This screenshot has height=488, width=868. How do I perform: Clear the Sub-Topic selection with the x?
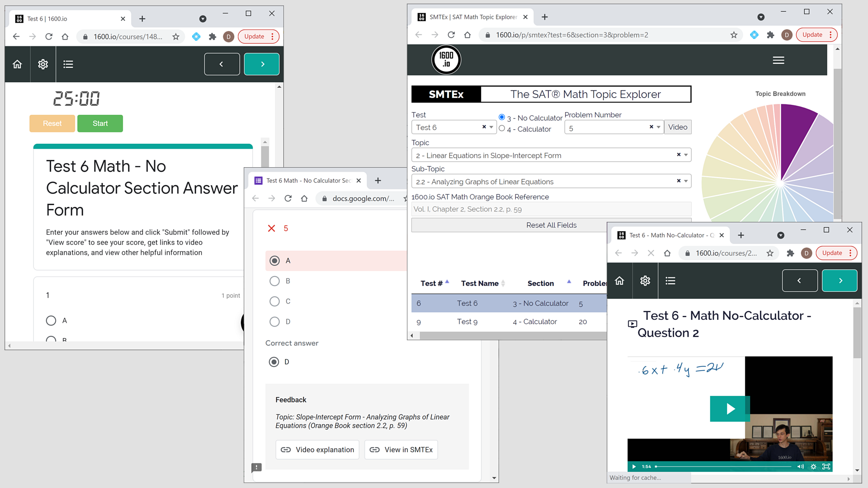[x=679, y=181]
